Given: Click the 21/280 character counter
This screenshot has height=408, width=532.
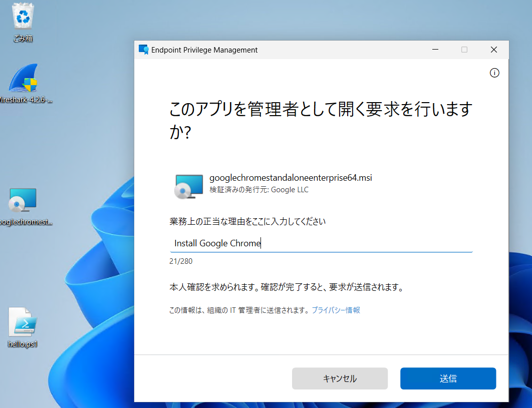Looking at the screenshot, I should pos(181,261).
